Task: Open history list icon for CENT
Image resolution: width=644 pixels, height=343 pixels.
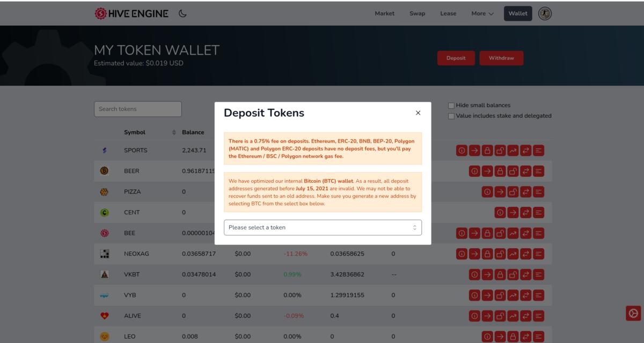Action: pos(539,212)
